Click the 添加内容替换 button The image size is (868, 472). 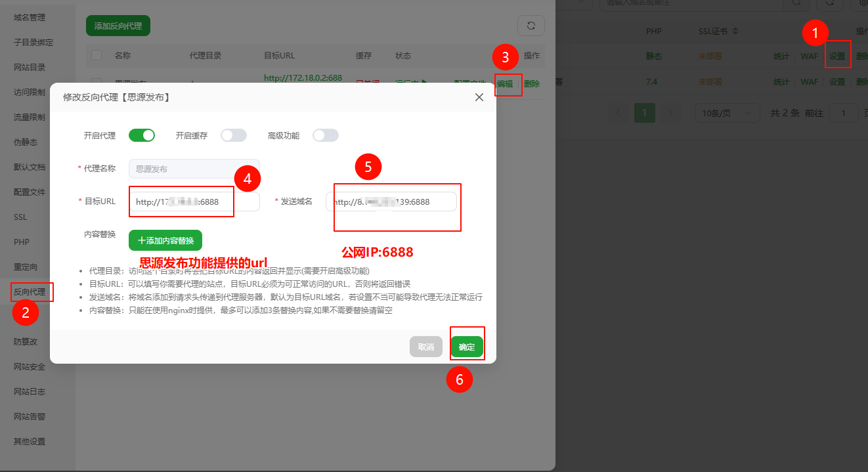pyautogui.click(x=165, y=240)
